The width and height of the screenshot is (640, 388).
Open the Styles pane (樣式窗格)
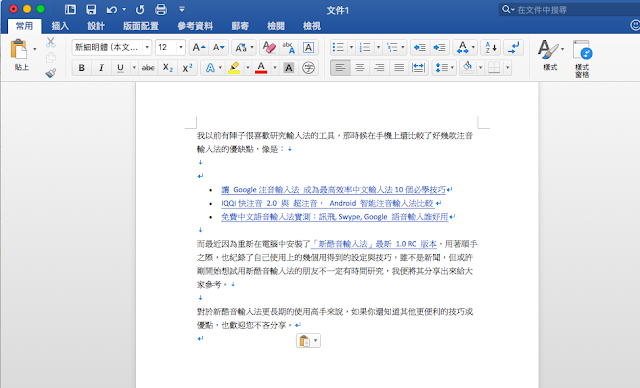[x=582, y=59]
